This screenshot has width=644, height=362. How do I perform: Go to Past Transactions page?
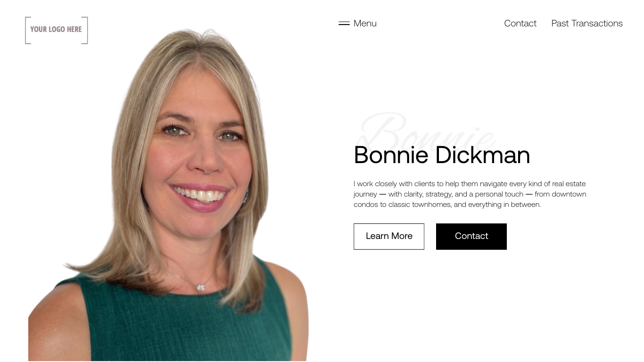[587, 23]
